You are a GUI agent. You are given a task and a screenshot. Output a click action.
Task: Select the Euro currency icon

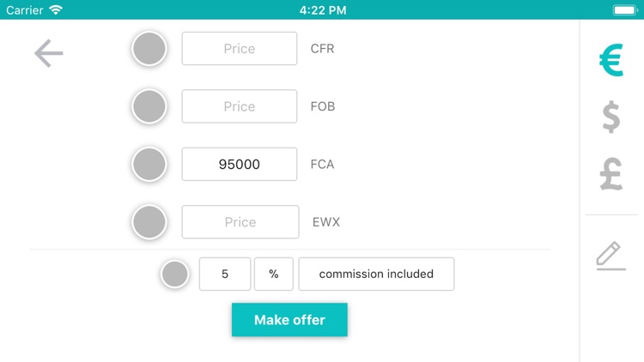(x=611, y=60)
